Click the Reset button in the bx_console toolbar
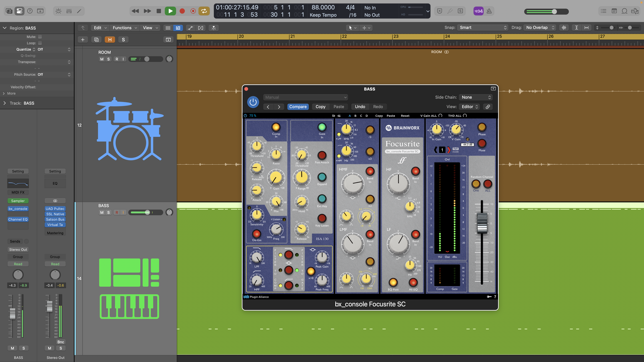Screen dimensions: 644x362 (x=405, y=116)
